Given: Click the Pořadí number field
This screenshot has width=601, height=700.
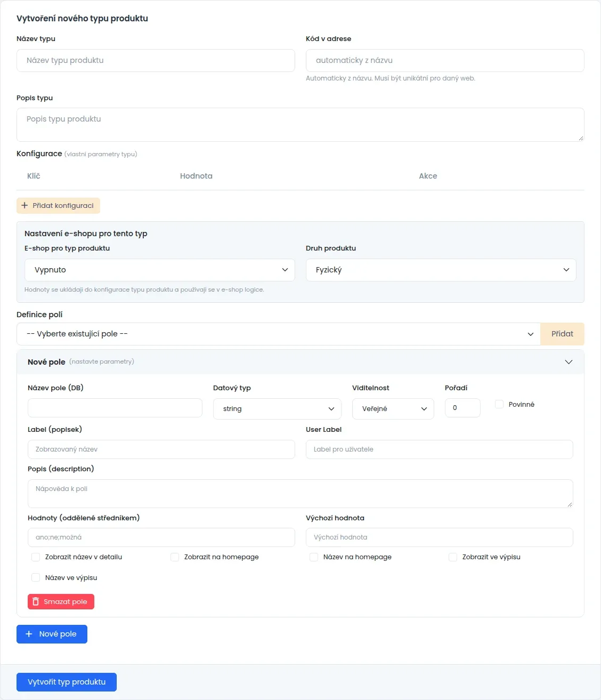Looking at the screenshot, I should click(462, 408).
